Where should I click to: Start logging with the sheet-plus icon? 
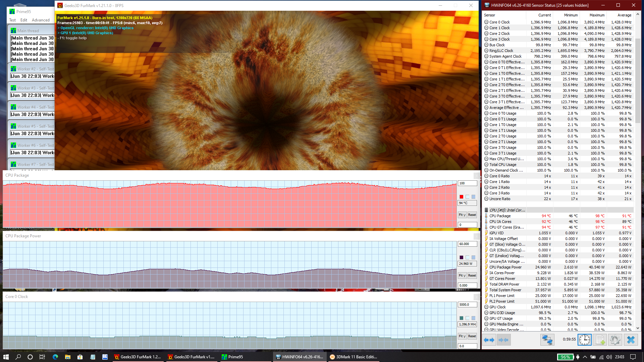point(600,340)
